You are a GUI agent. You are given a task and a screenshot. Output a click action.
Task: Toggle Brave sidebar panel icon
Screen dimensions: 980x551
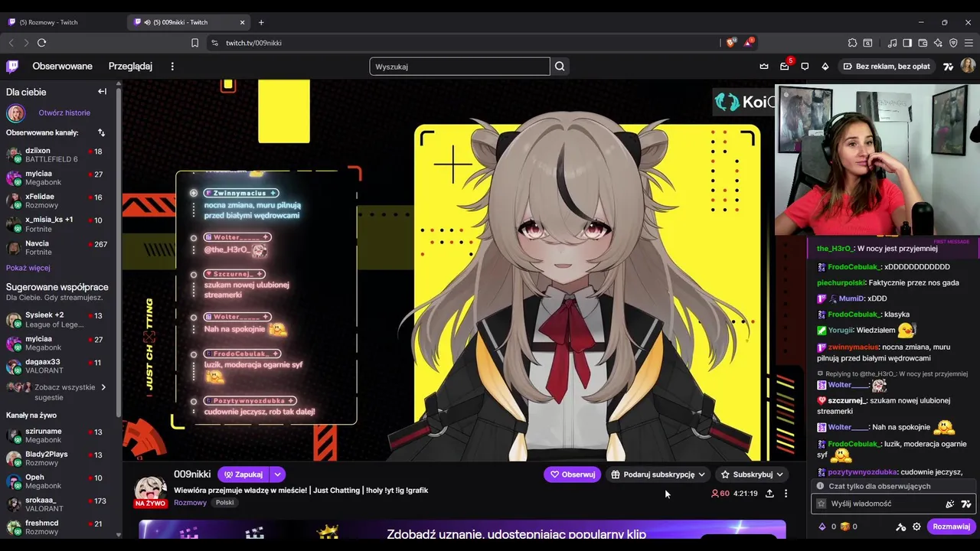click(907, 43)
